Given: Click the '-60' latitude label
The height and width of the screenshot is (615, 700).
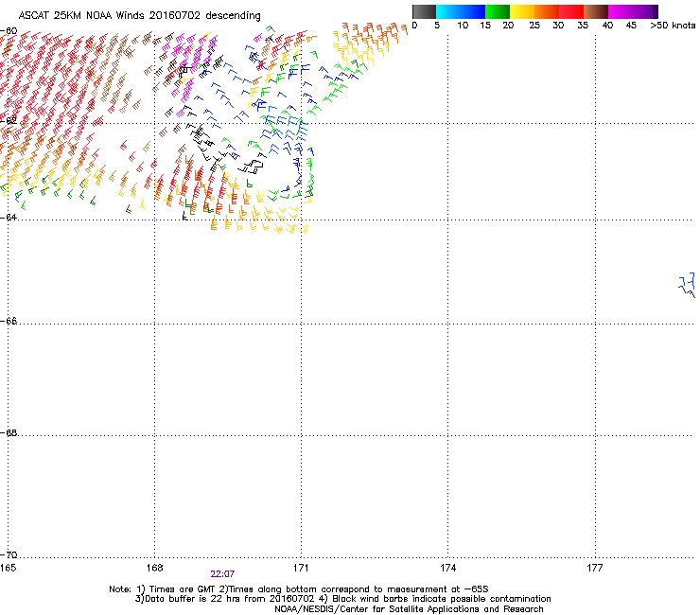Looking at the screenshot, I should [x=9, y=31].
